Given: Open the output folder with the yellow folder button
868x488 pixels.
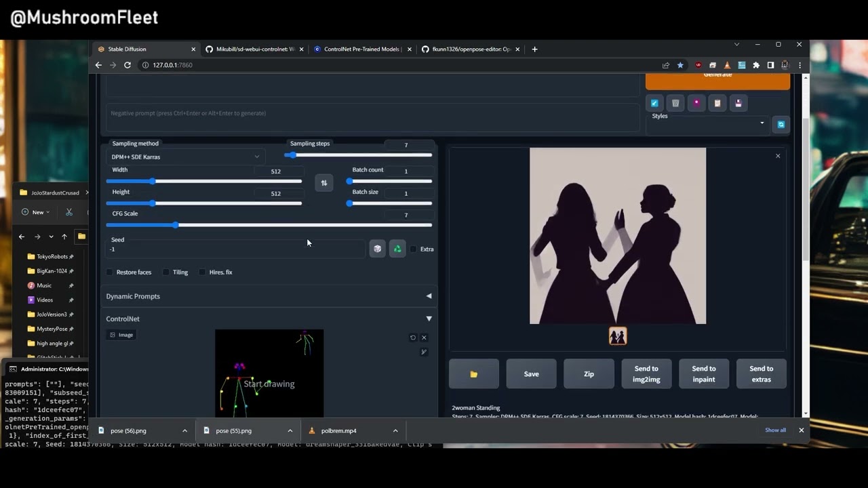Looking at the screenshot, I should [x=474, y=374].
